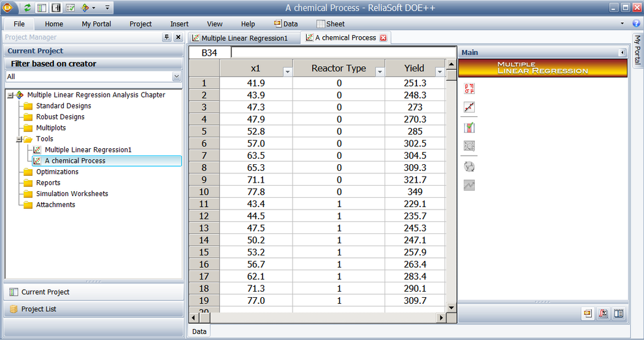Open the x1 column header dropdown

[x=288, y=72]
